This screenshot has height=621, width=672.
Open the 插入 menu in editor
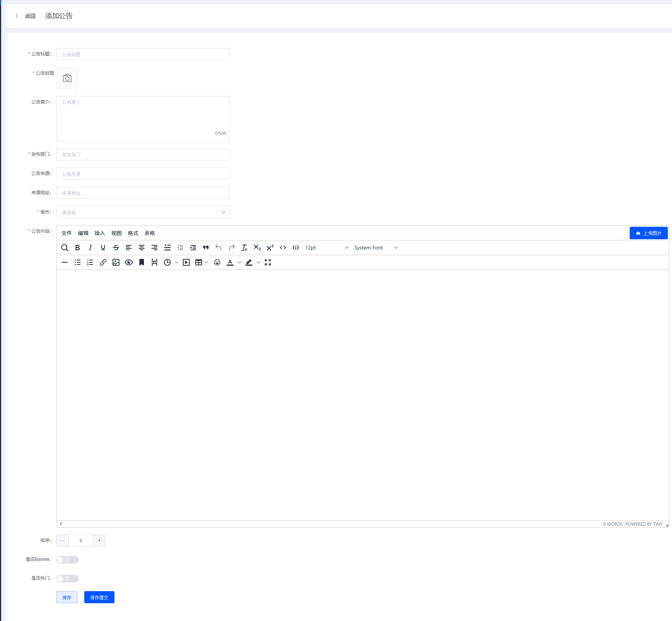tap(100, 233)
